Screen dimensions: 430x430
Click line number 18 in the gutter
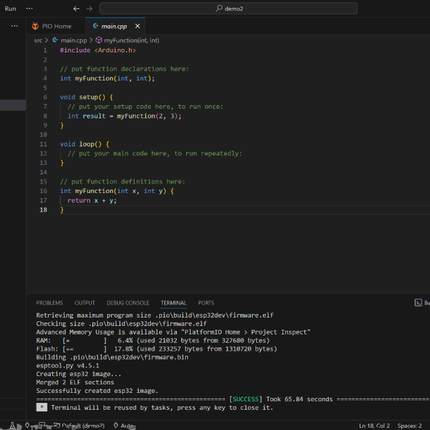tap(43, 210)
